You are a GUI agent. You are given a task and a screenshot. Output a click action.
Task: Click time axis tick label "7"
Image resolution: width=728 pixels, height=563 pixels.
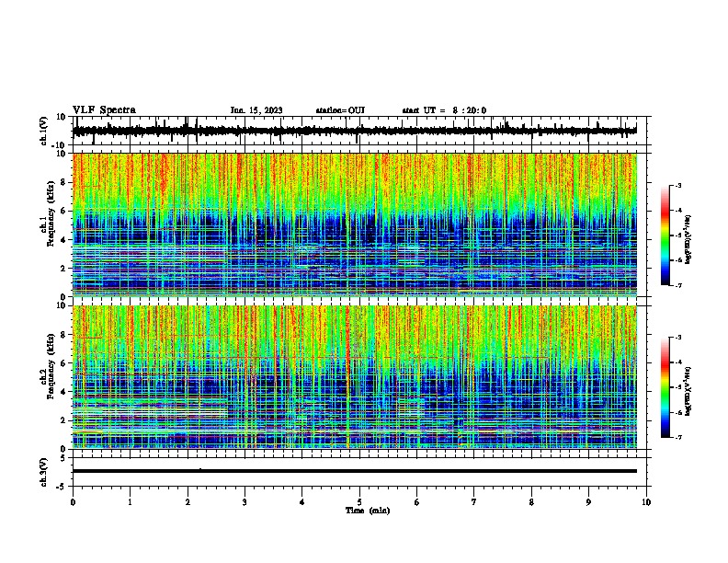coord(474,502)
